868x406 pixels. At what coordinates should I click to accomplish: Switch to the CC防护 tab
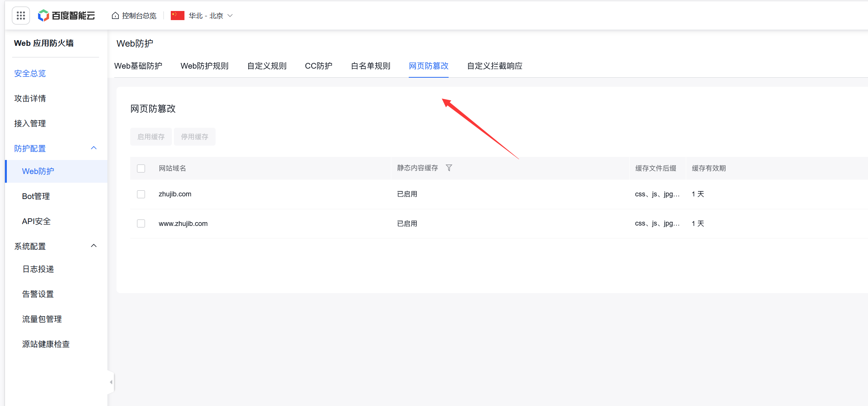click(318, 66)
